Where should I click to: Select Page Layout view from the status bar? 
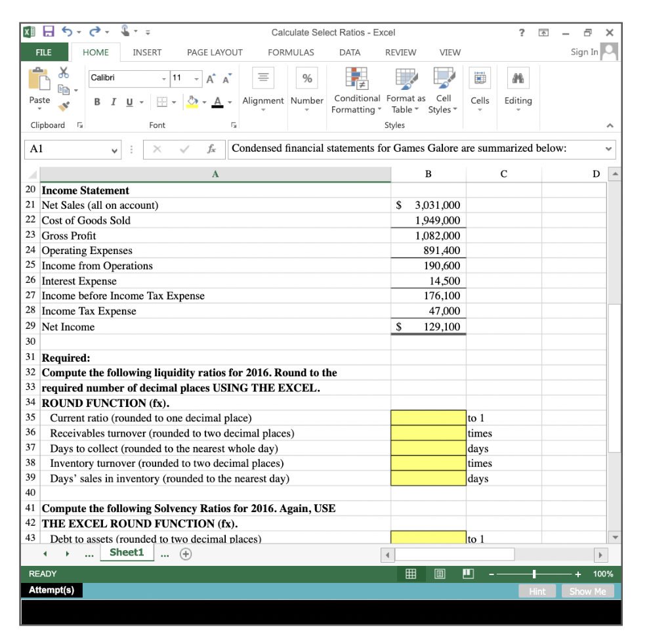(x=439, y=574)
